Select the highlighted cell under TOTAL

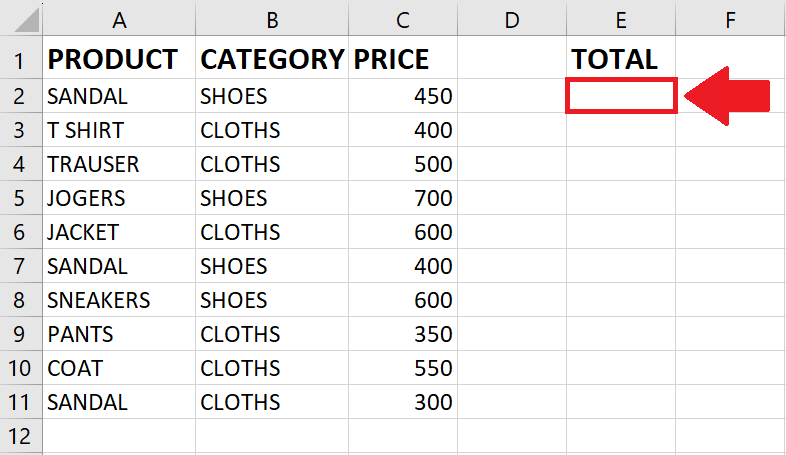[x=621, y=96]
